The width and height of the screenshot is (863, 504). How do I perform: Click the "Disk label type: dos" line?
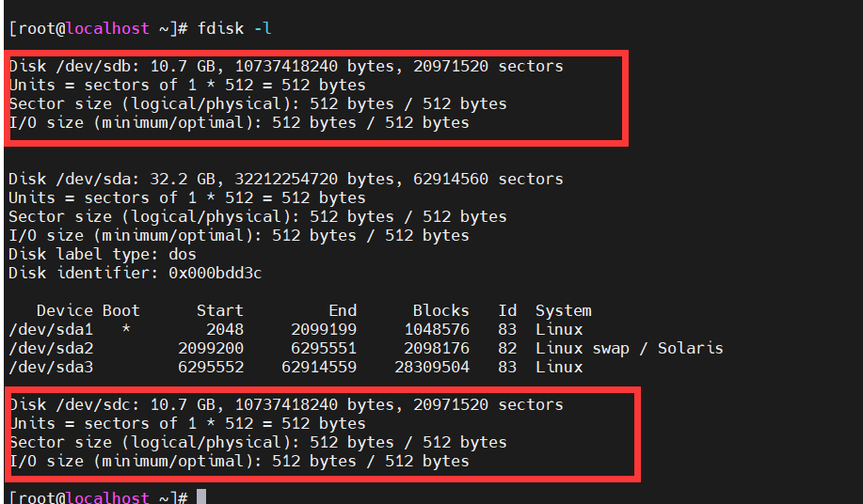[x=102, y=255]
